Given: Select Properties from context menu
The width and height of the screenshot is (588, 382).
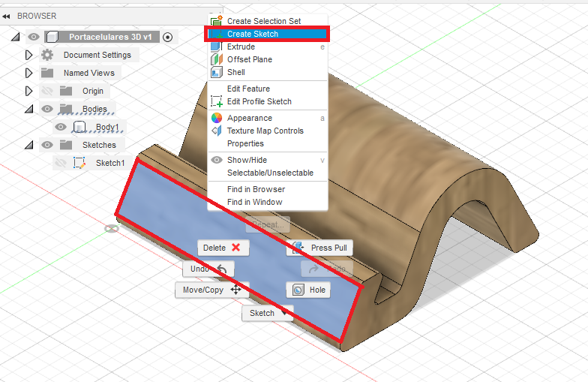Looking at the screenshot, I should tap(267, 143).
